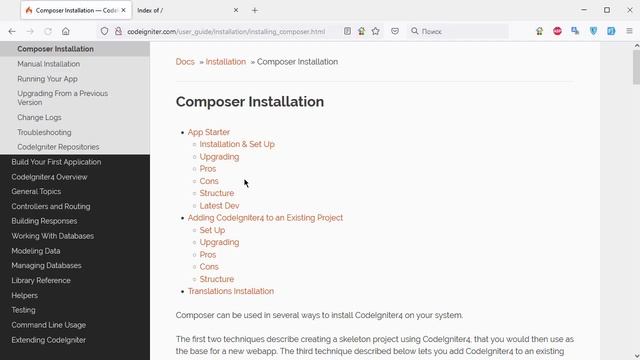640x360 pixels.
Task: Open Helpers in the sidebar menu
Action: [x=24, y=296]
